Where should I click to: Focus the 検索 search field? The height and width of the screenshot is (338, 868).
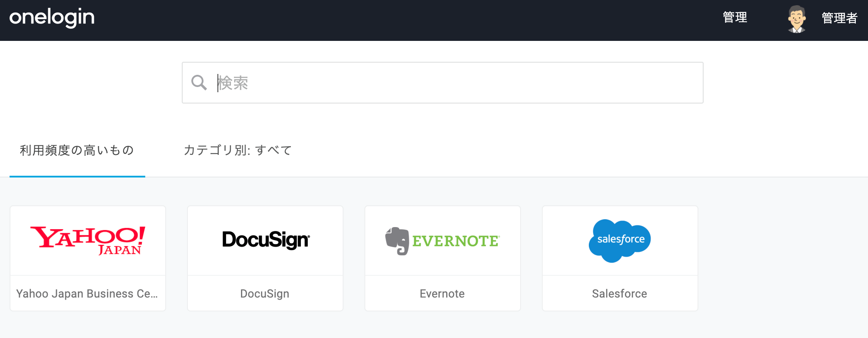point(442,83)
